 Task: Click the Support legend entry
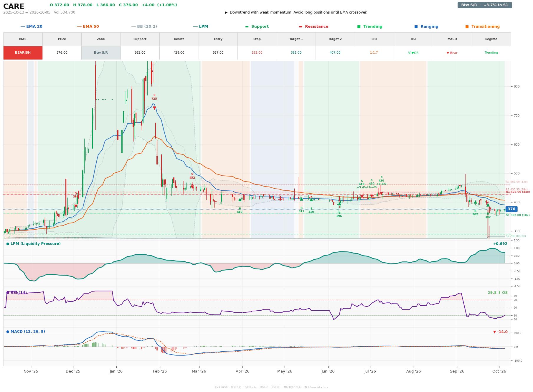pyautogui.click(x=257, y=27)
